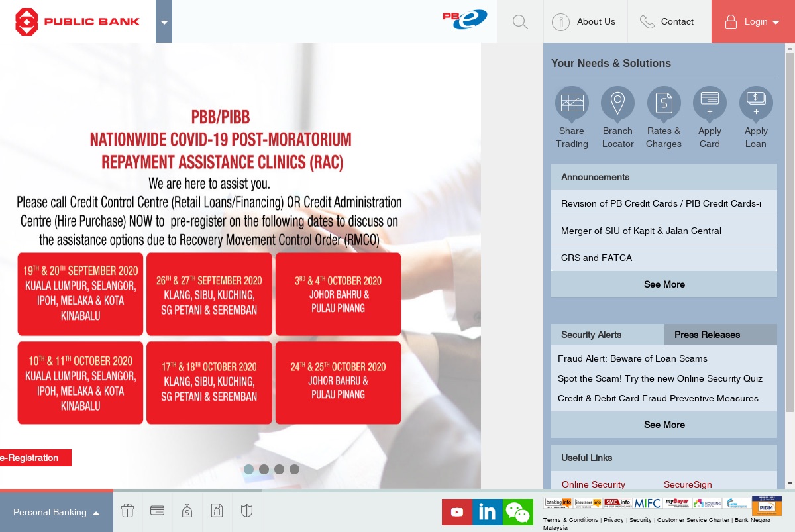Open the Online Security useful link

pos(594,484)
